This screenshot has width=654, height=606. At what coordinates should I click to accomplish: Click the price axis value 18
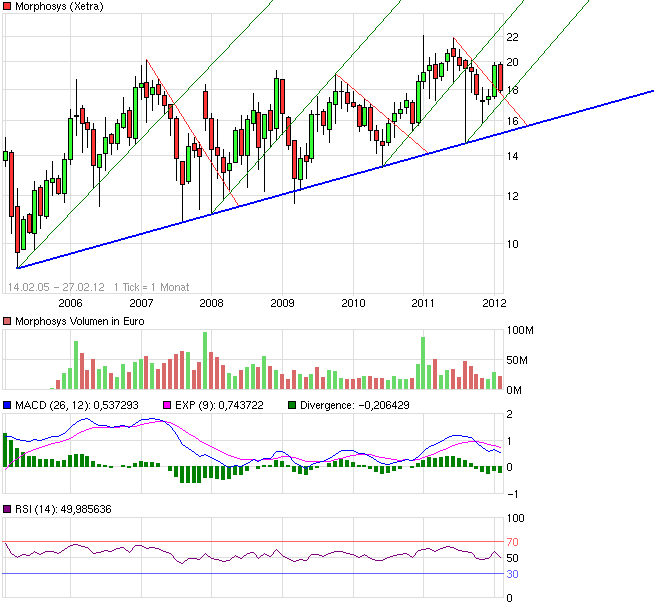513,90
